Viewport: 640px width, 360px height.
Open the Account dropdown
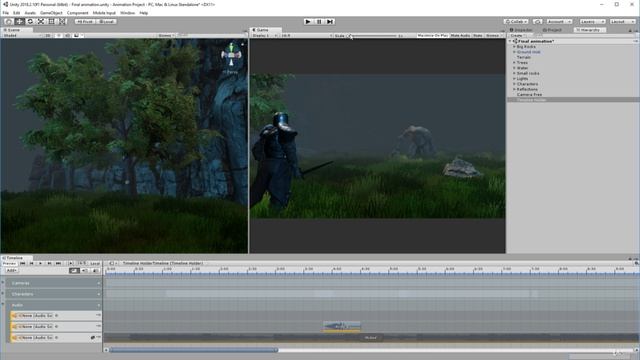559,21
